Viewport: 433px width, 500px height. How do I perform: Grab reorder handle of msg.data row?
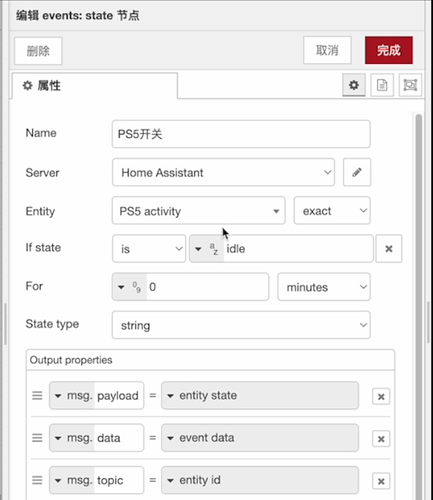coord(37,438)
